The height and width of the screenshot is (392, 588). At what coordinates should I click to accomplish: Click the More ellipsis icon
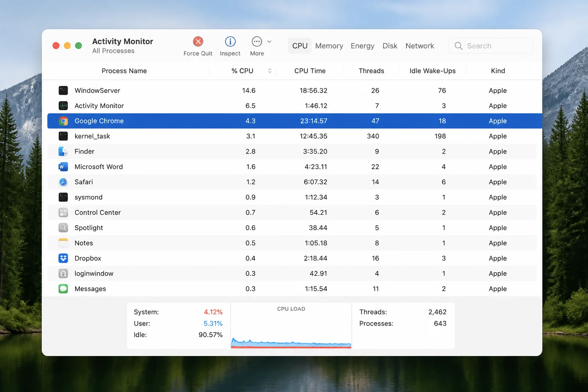[x=257, y=41]
